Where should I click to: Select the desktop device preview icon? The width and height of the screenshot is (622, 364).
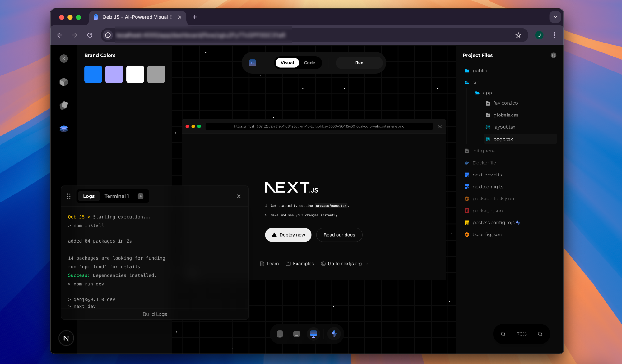click(313, 334)
